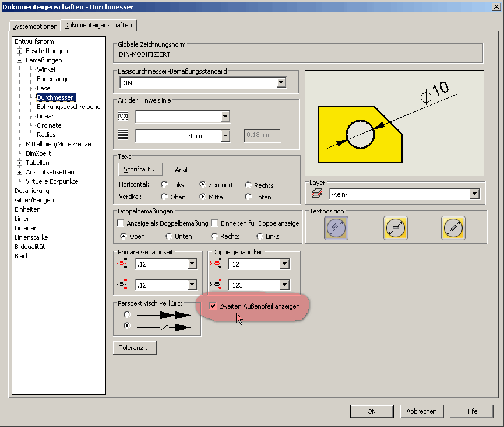Select Bohrungsbeschreibung in the tree
The height and width of the screenshot is (427, 504).
pyautogui.click(x=68, y=107)
